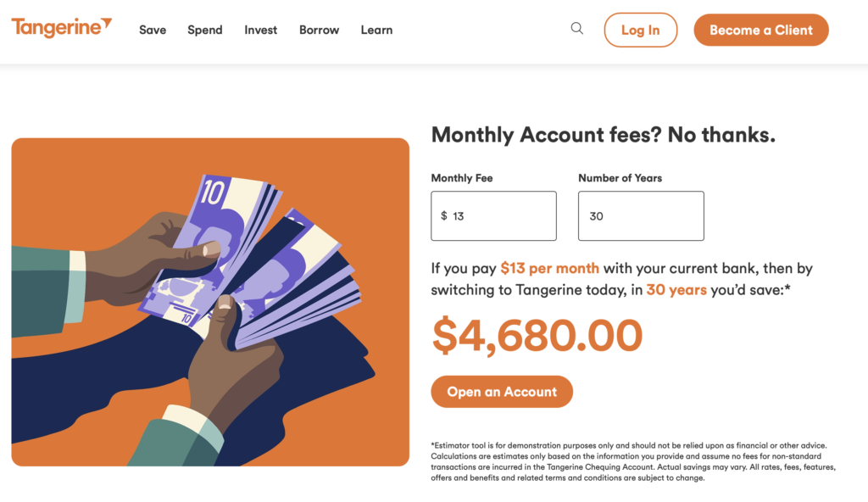Focus the Monthly Fee input field

[500, 216]
